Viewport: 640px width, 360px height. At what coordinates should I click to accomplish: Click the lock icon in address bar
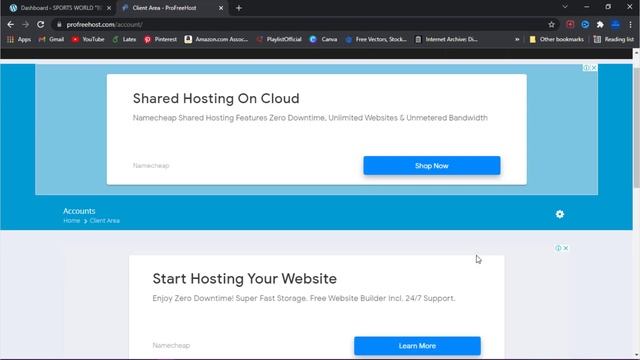(x=59, y=24)
